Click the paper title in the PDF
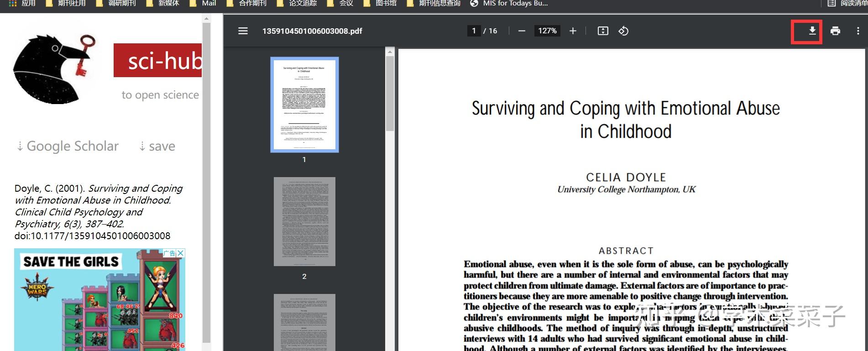Viewport: 868px width, 351px height. 626,120
